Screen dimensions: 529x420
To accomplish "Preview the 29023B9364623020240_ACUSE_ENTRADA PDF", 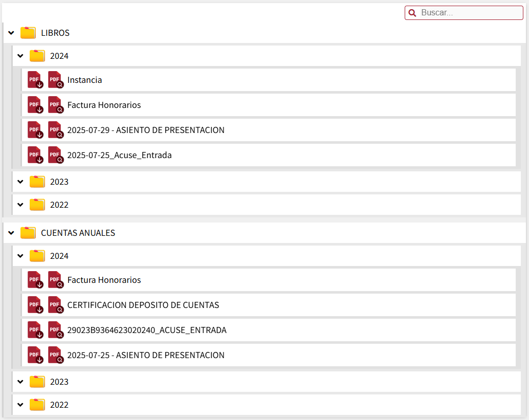I will coord(55,330).
